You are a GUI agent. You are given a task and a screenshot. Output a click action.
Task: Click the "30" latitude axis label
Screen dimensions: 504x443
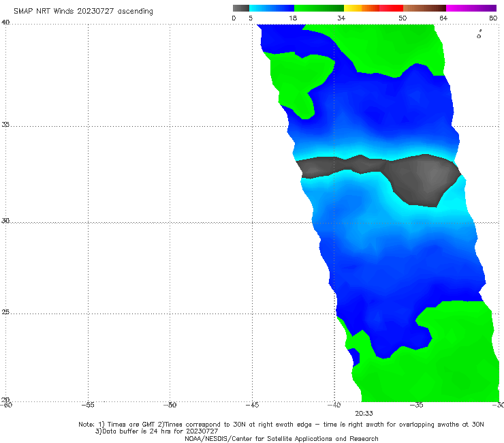point(5,221)
